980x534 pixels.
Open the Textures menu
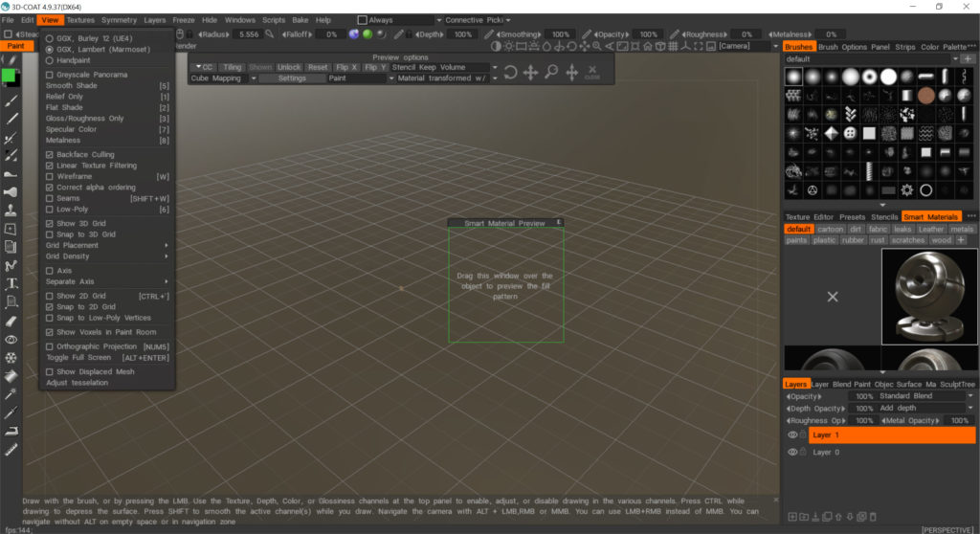[x=80, y=20]
